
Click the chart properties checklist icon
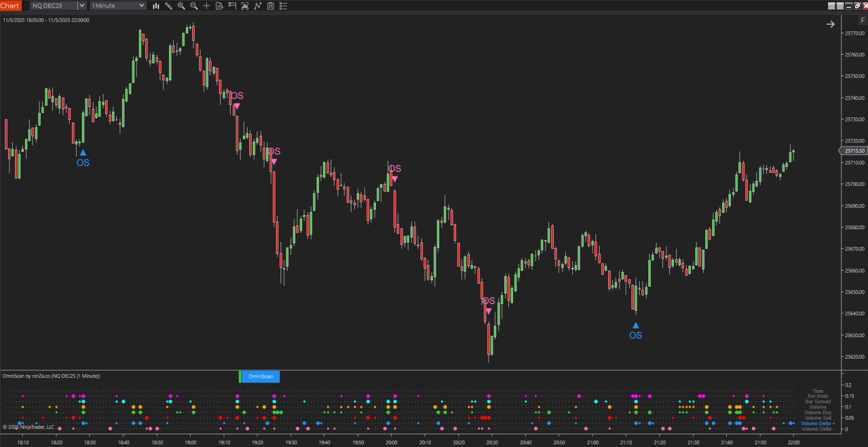(284, 6)
